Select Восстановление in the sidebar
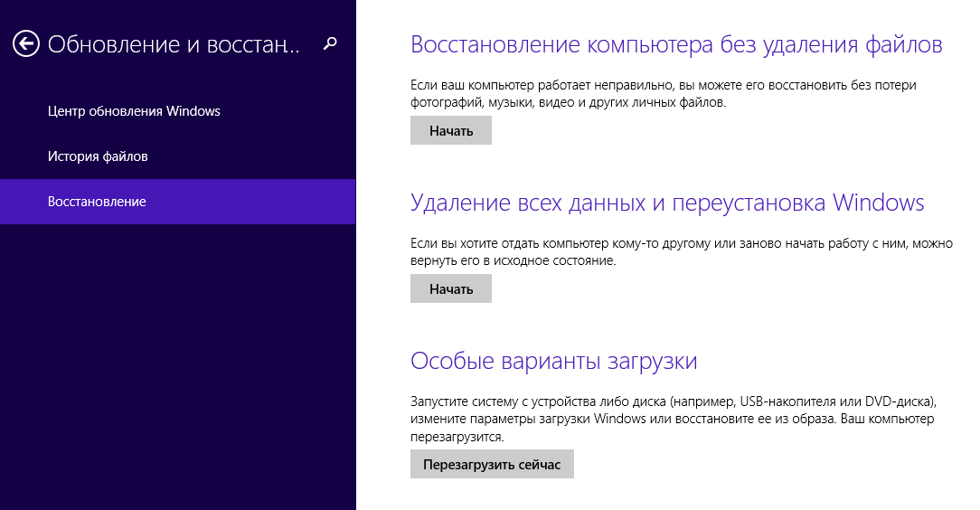 97,202
